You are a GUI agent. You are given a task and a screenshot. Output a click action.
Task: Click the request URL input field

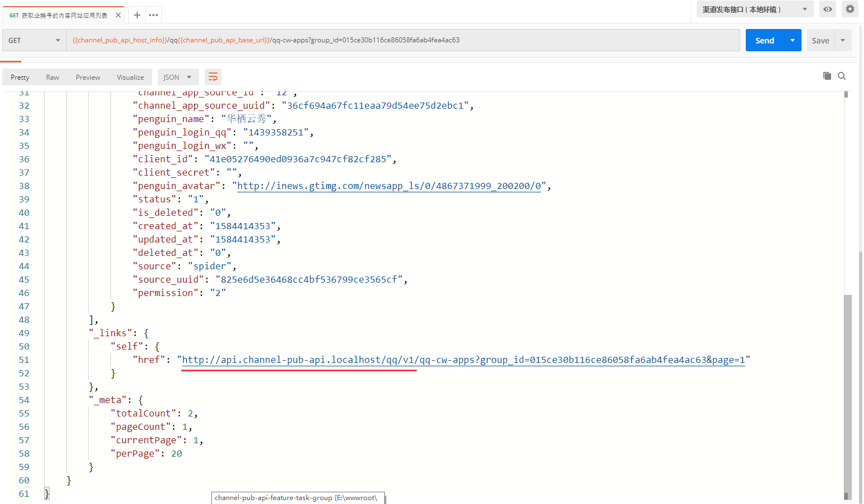[403, 40]
